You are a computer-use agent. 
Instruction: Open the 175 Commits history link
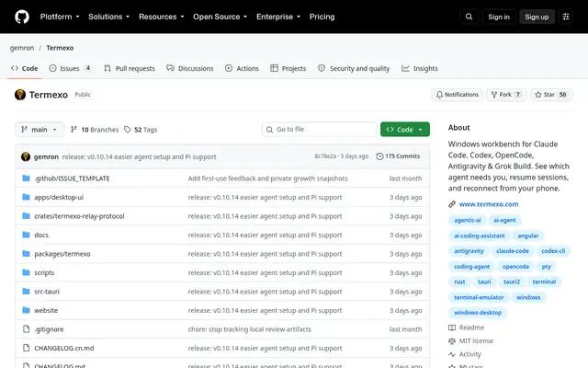(398, 156)
